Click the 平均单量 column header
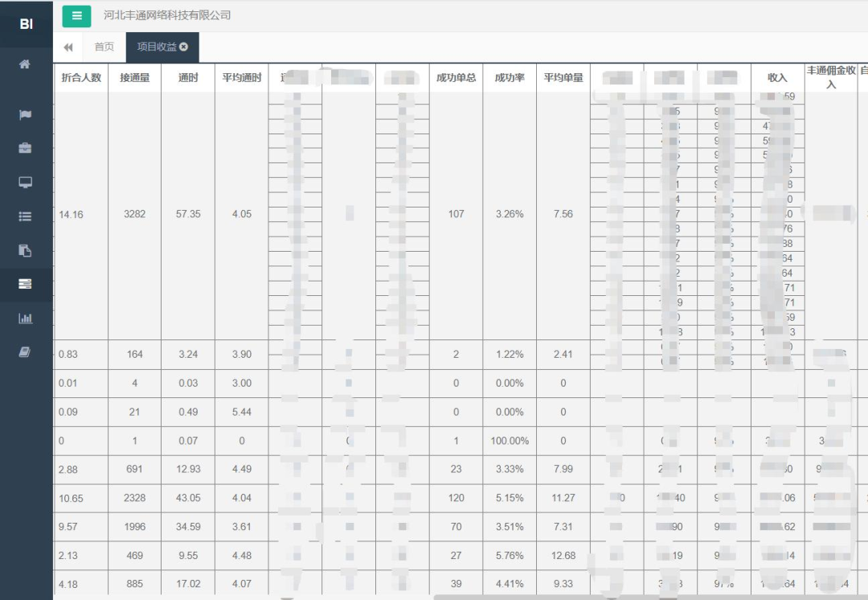Image resolution: width=868 pixels, height=600 pixels. [563, 77]
